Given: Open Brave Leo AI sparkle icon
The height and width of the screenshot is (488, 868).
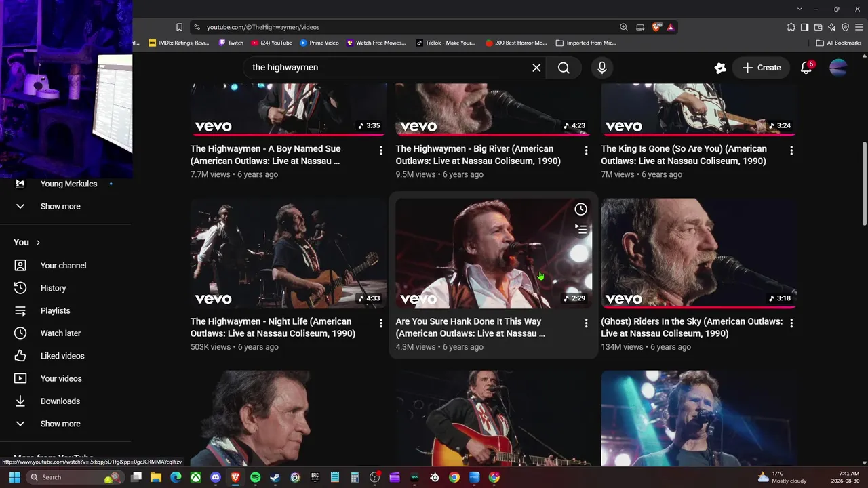Looking at the screenshot, I should point(831,27).
